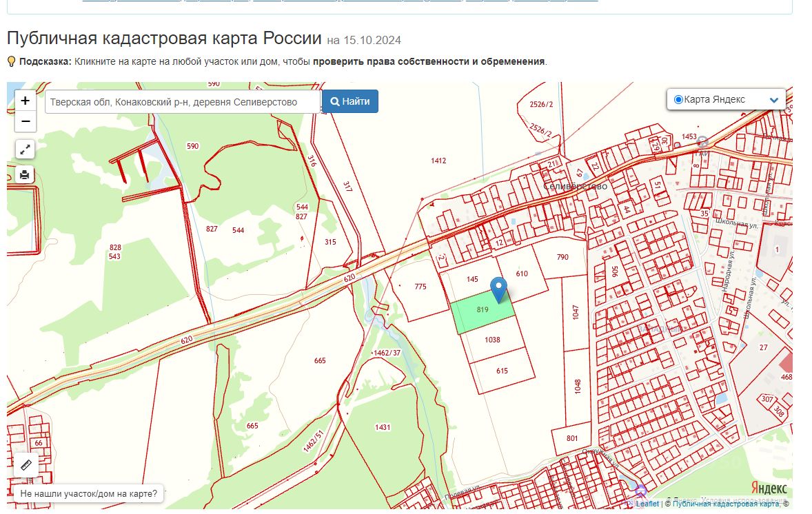Click parcel 1453 label near road
This screenshot has width=812, height=514.
point(689,136)
